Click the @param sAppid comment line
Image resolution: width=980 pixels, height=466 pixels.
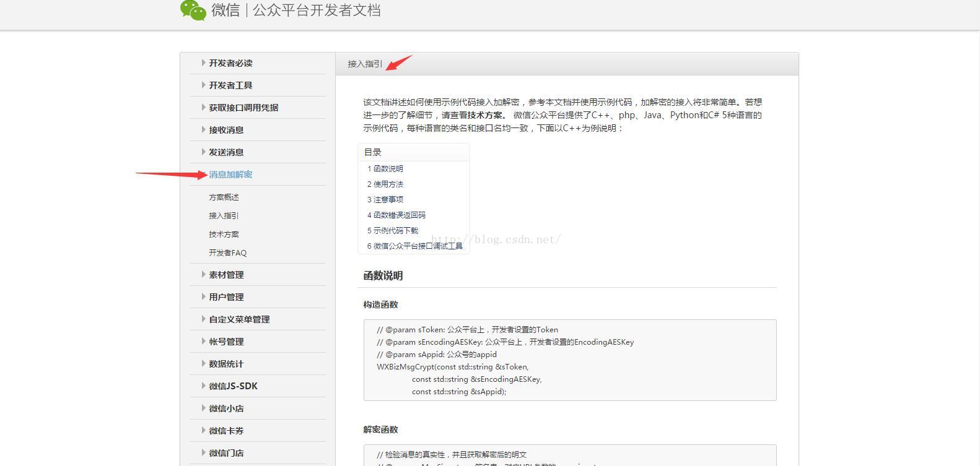437,355
